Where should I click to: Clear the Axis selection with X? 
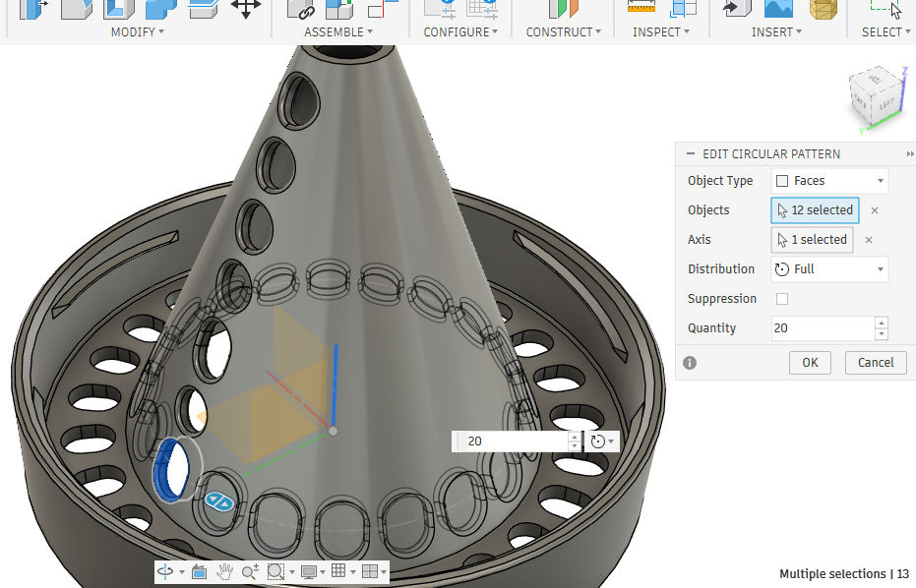tap(870, 240)
